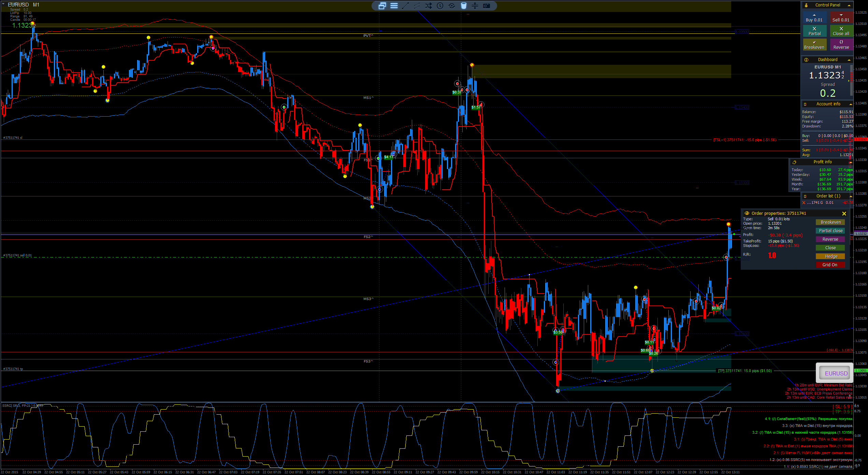Click the eye with arrows toolbar icon
Viewport: 868px width, 475px height.
pos(452,5)
